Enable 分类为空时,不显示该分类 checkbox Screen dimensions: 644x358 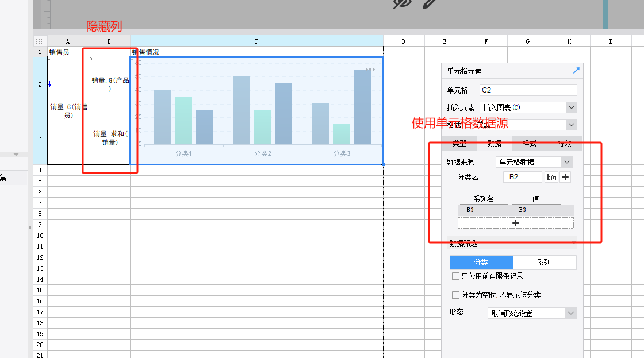(455, 295)
